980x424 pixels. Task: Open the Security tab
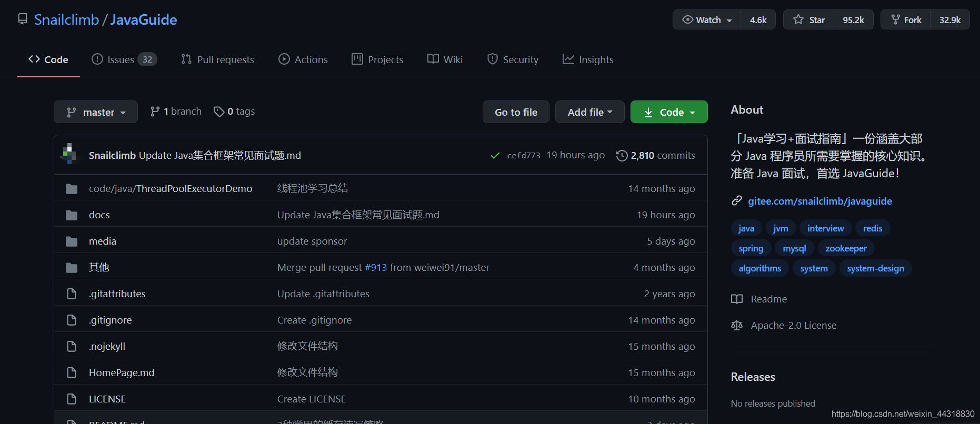click(x=513, y=59)
